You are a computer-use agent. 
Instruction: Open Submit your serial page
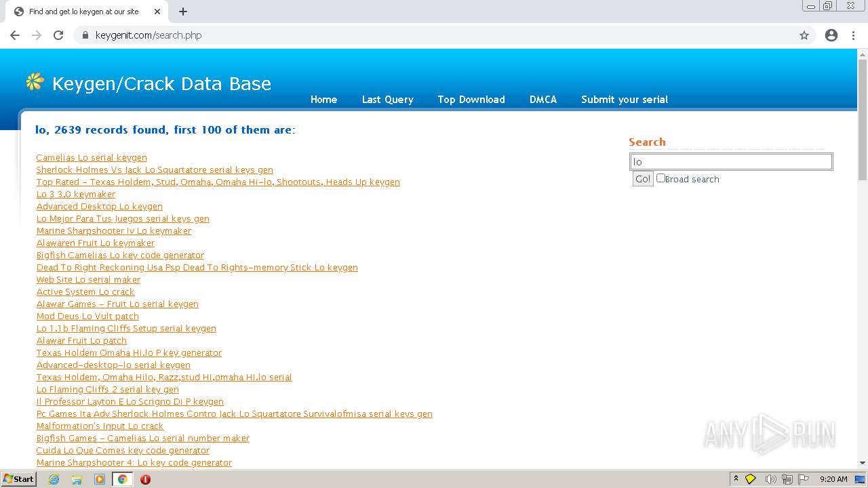tap(625, 100)
